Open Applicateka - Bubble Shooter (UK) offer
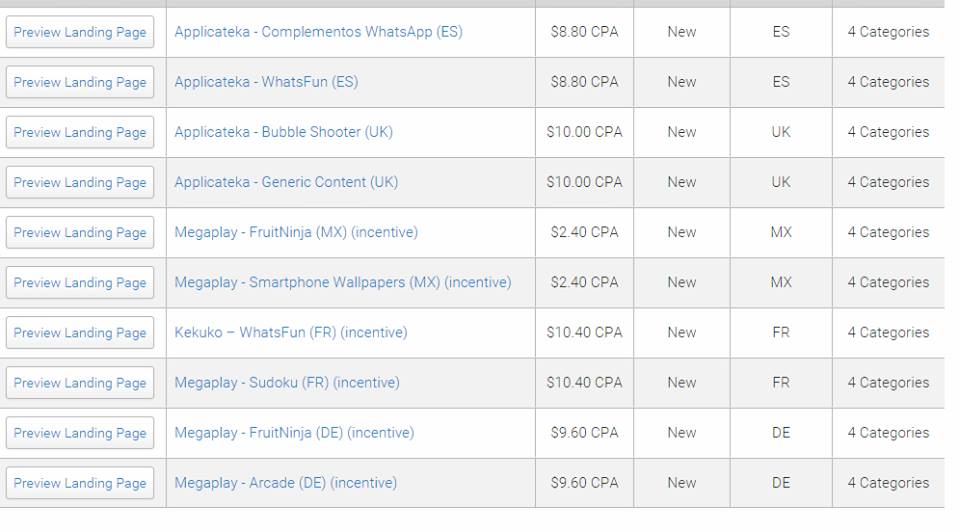 (x=283, y=132)
